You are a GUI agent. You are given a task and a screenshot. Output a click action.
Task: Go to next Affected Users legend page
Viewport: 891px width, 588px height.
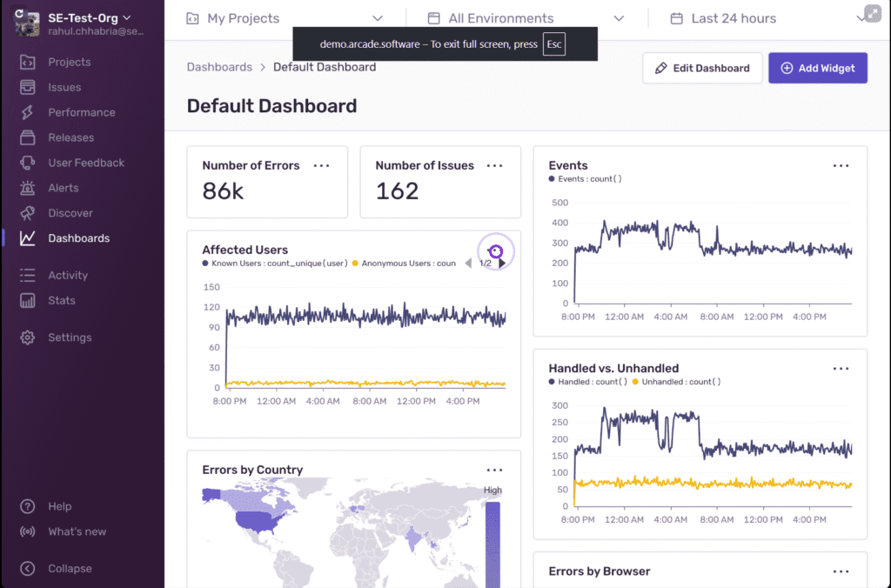[502, 263]
